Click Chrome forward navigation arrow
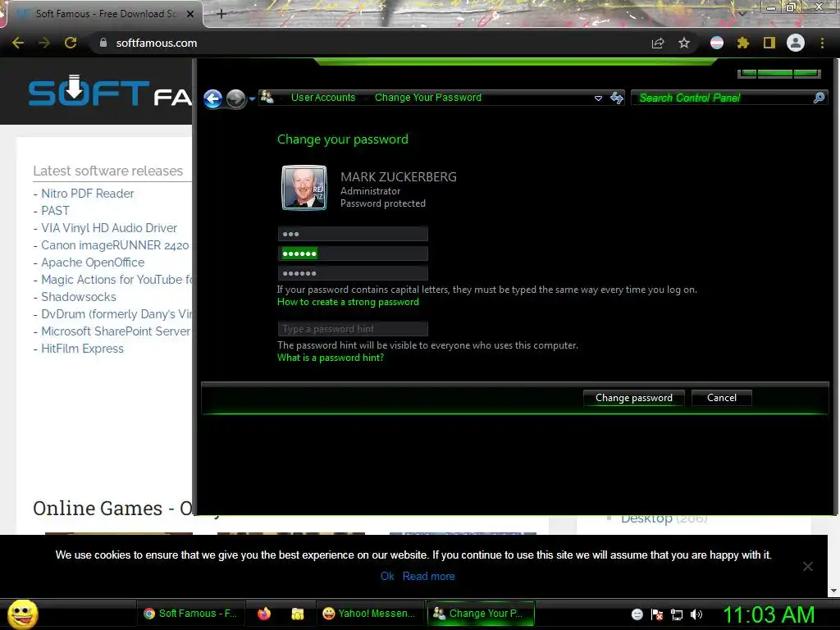The image size is (840, 630). (x=44, y=43)
